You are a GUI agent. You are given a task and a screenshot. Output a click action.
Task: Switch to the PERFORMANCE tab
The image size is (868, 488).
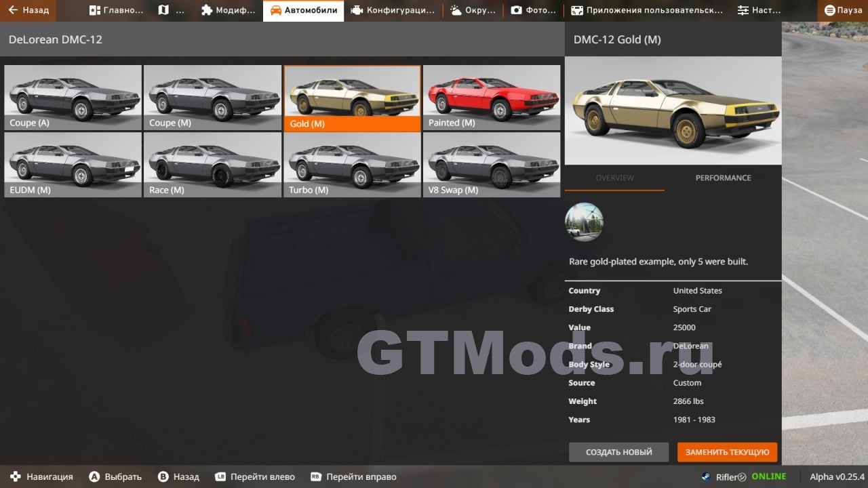tap(723, 178)
